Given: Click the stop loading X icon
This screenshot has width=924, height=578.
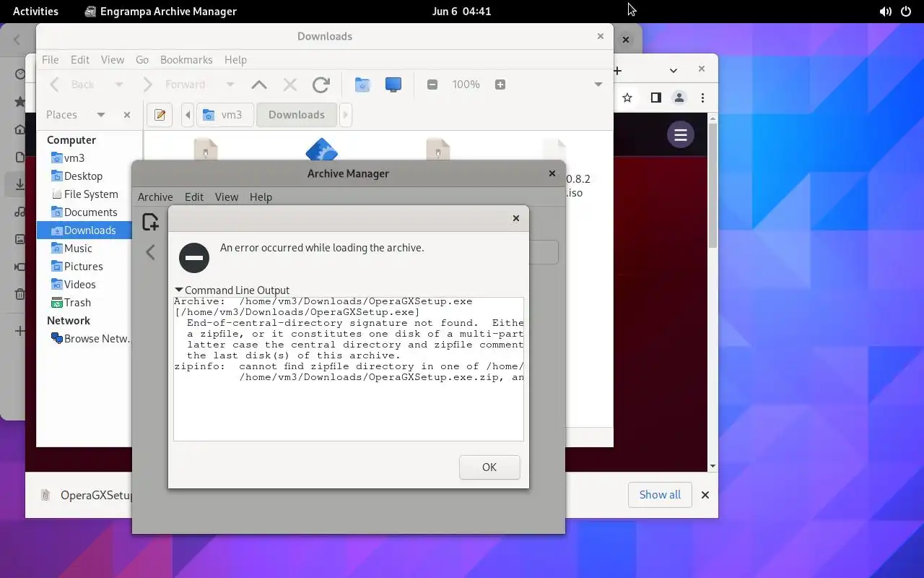Looking at the screenshot, I should point(290,85).
